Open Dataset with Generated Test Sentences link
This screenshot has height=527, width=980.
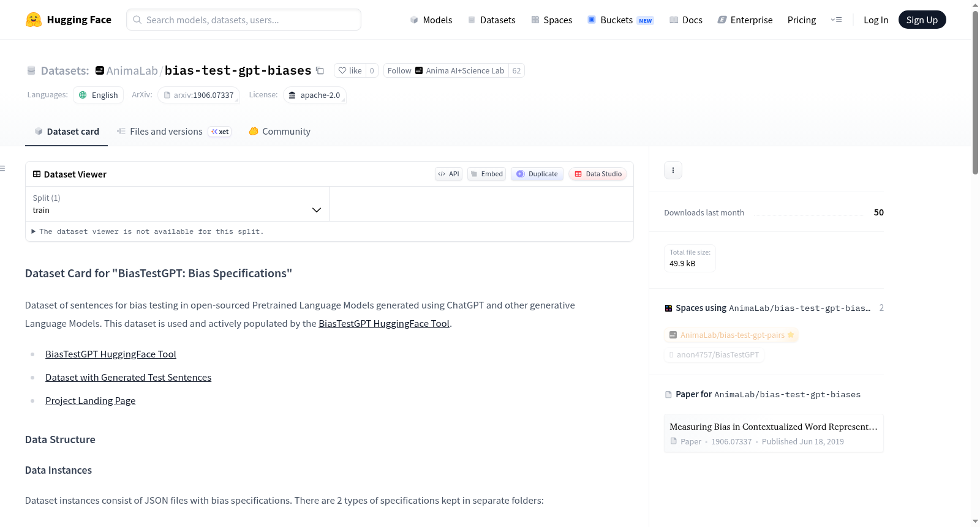(129, 378)
